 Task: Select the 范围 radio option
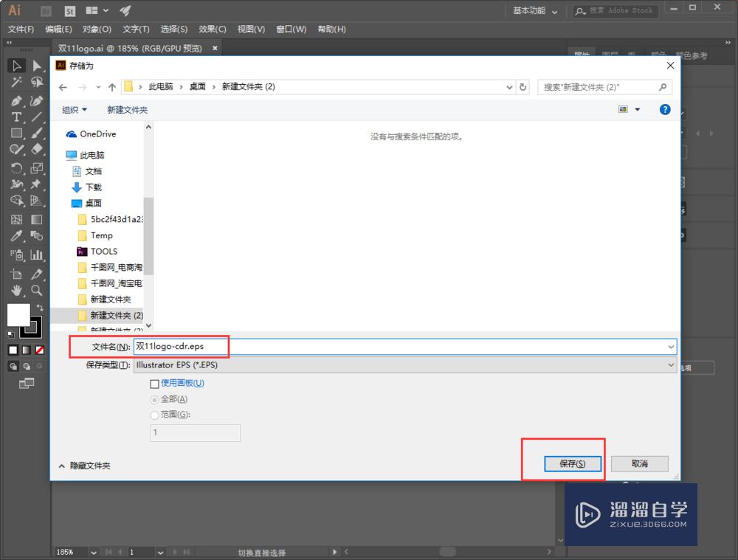click(x=154, y=415)
